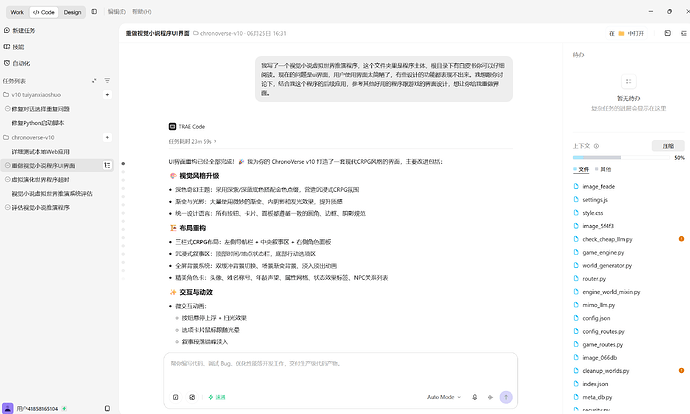Toggle the sidebar panel icon beside Design
Image resolution: width=690 pixels, height=414 pixels.
coord(94,12)
